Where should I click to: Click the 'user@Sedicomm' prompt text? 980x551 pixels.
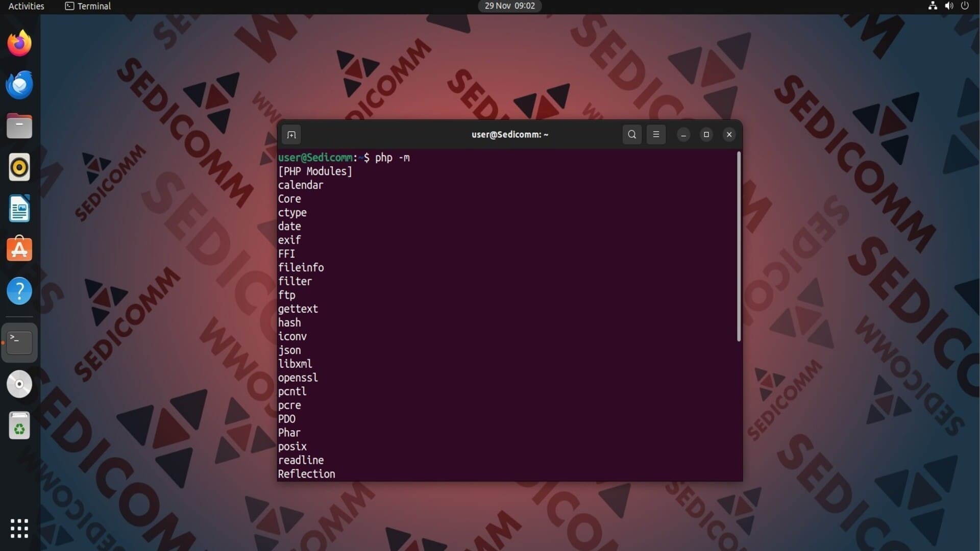[315, 158]
